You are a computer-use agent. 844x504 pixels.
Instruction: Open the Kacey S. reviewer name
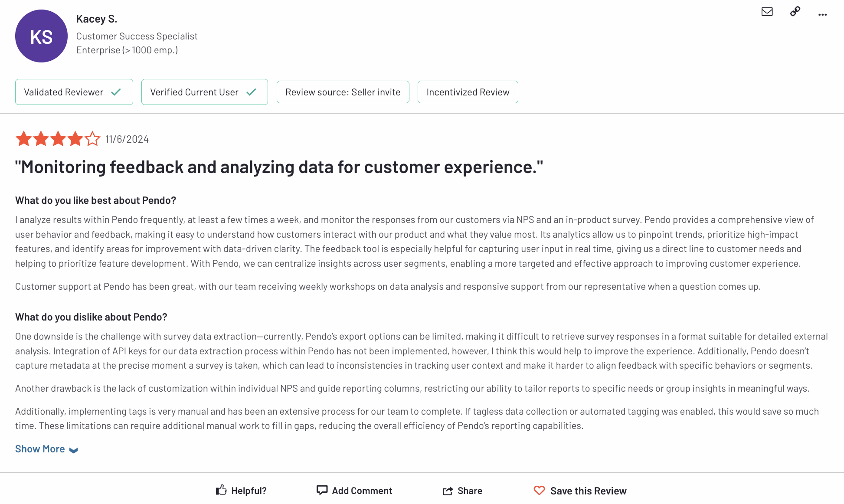[x=97, y=19]
